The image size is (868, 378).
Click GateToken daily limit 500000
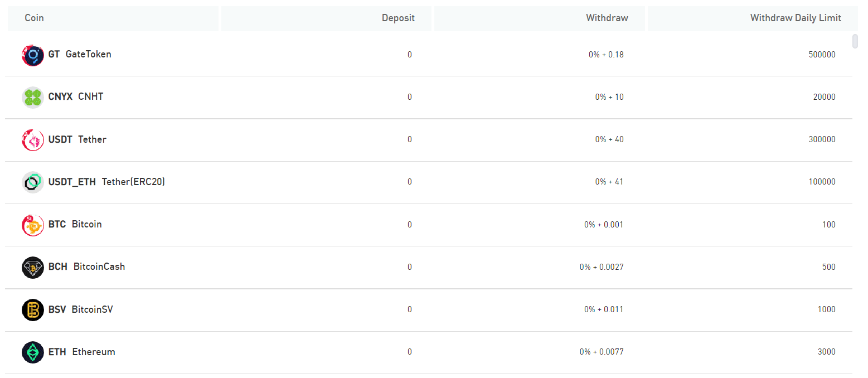(822, 55)
